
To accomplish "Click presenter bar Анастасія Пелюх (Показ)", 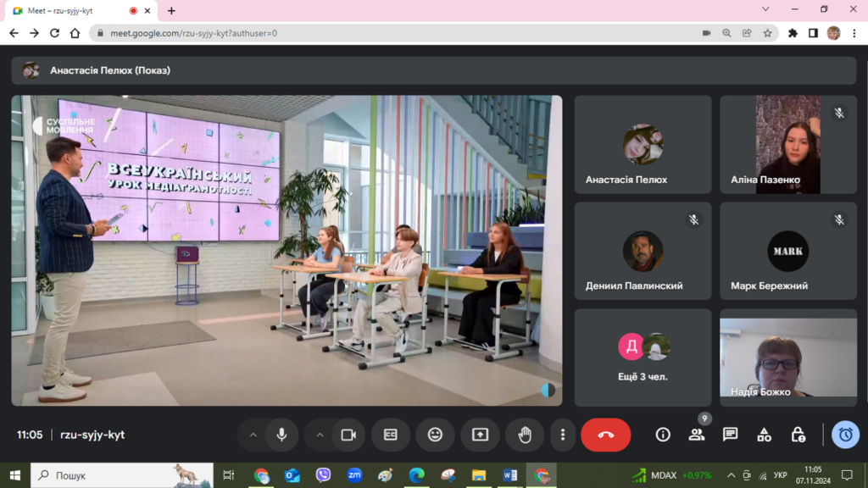I will click(x=433, y=70).
